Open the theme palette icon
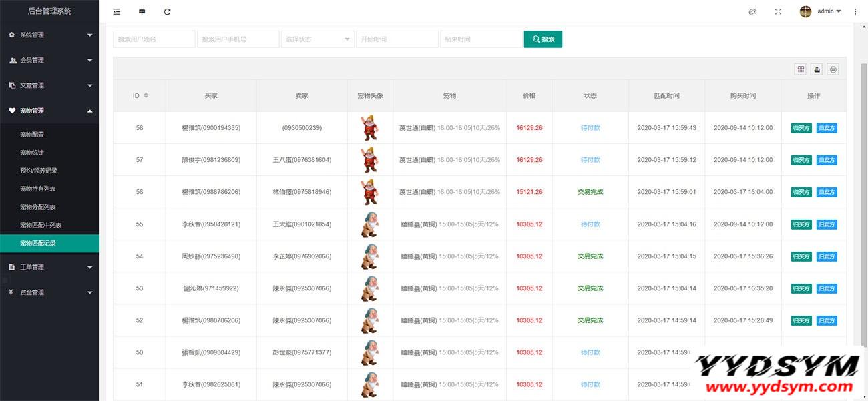This screenshot has height=401, width=868. click(752, 11)
